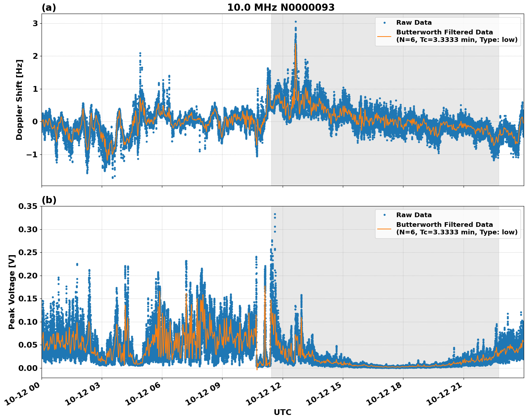
Task: Click the blue Raw Data marker in panel (b) legend
Action: click(384, 215)
